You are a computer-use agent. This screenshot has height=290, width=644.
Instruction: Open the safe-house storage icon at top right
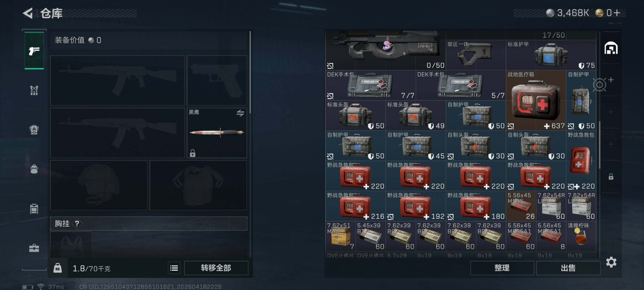tap(611, 48)
